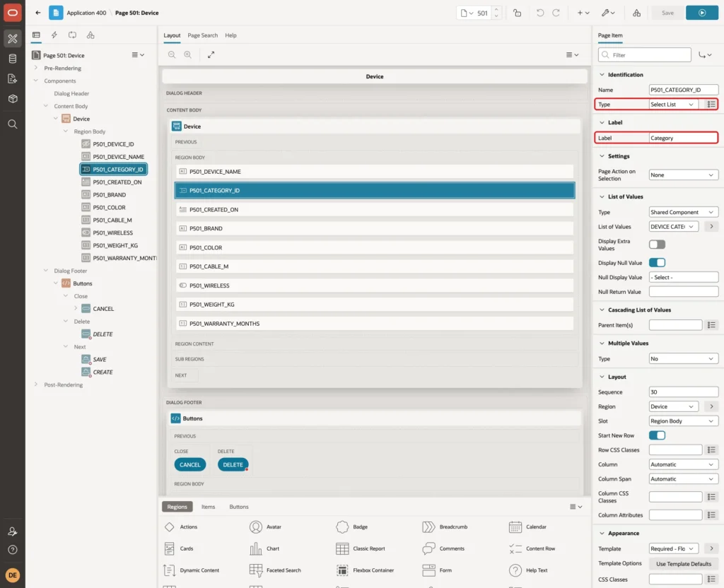Switch to Processing tab icon
This screenshot has height=588, width=724.
coord(72,35)
